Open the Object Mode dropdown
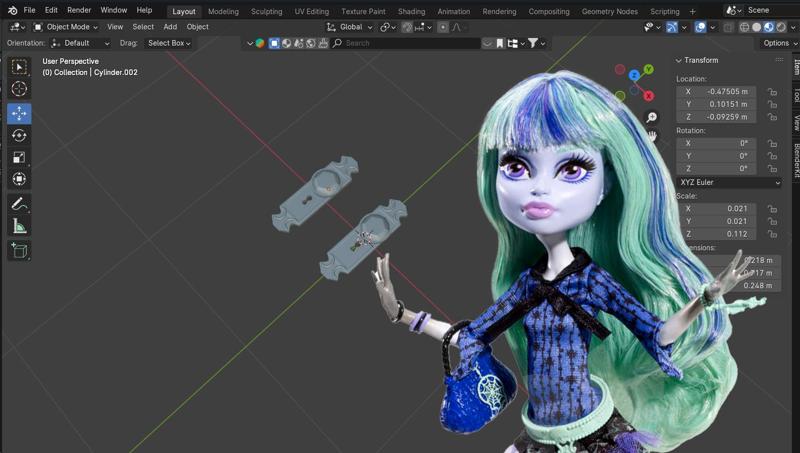Viewport: 800px width, 453px height. pos(65,27)
